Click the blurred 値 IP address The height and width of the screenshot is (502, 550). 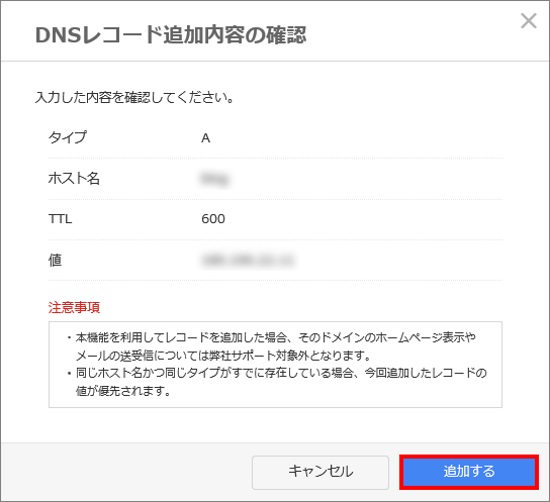click(x=248, y=260)
